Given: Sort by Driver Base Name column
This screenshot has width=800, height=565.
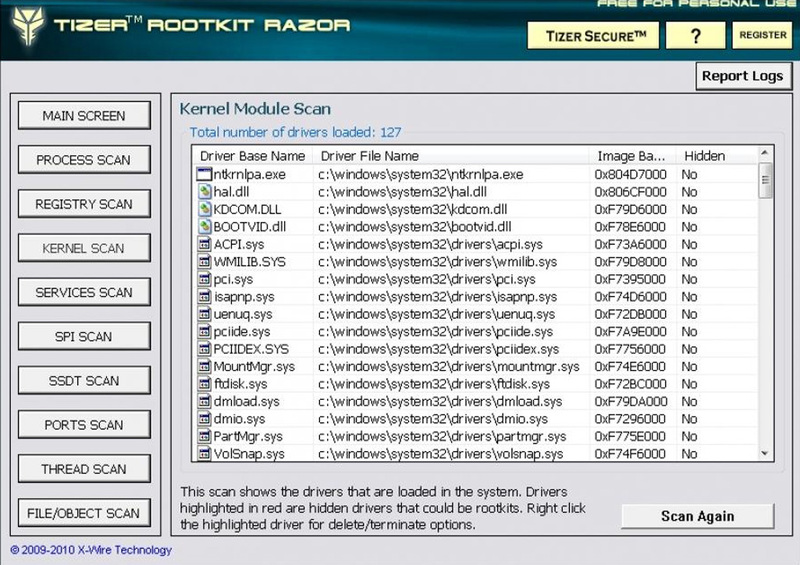Looking at the screenshot, I should [253, 156].
